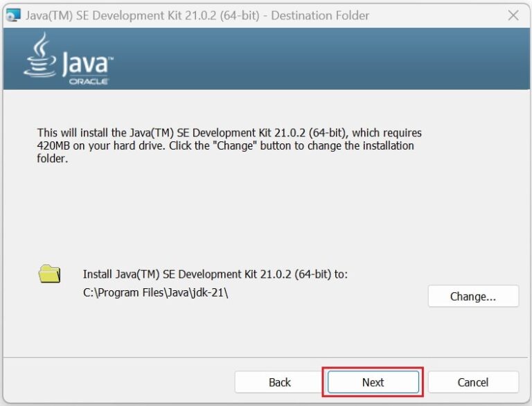Click the installer icon in the title bar
This screenshot has width=532, height=406.
[x=13, y=15]
